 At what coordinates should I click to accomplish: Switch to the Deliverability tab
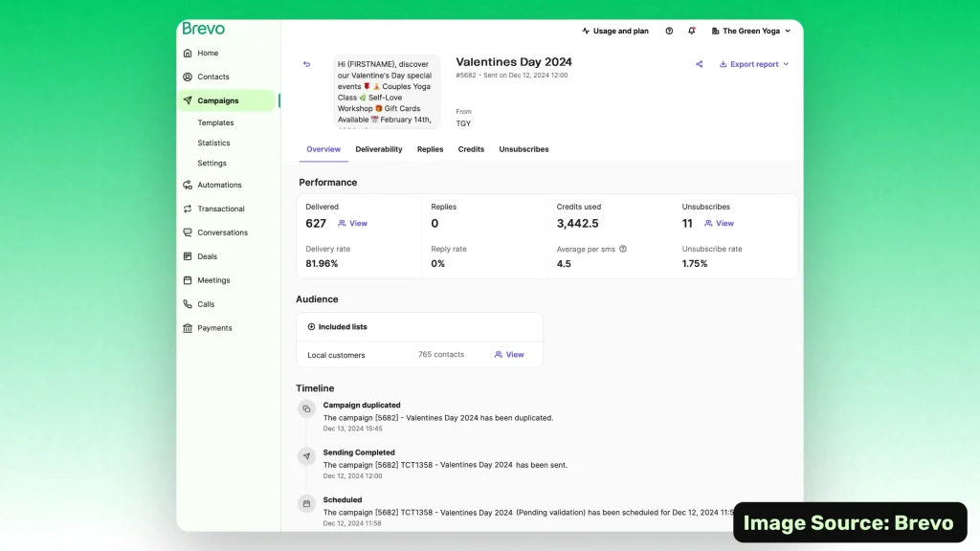pos(379,149)
